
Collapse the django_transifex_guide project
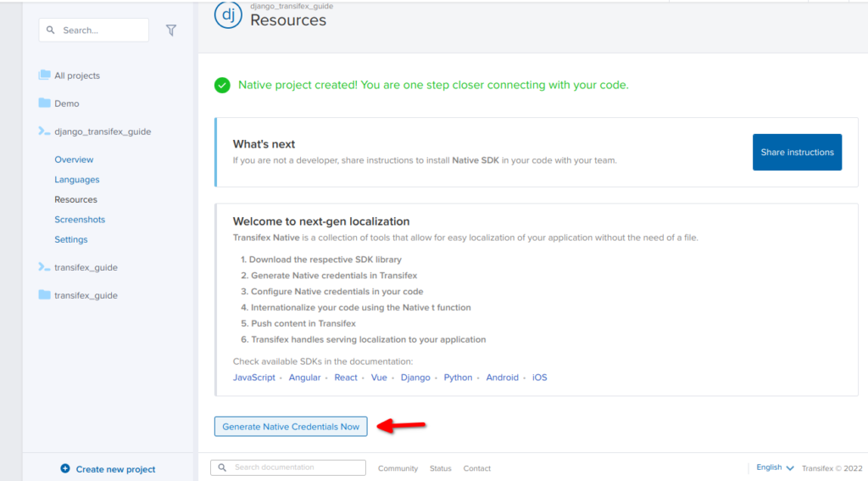tap(103, 131)
